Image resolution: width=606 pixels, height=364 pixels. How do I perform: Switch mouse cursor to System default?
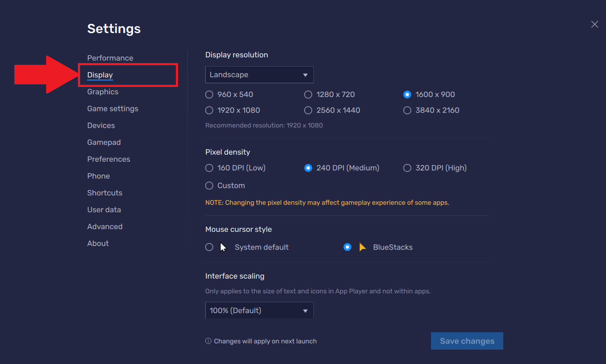pos(209,247)
